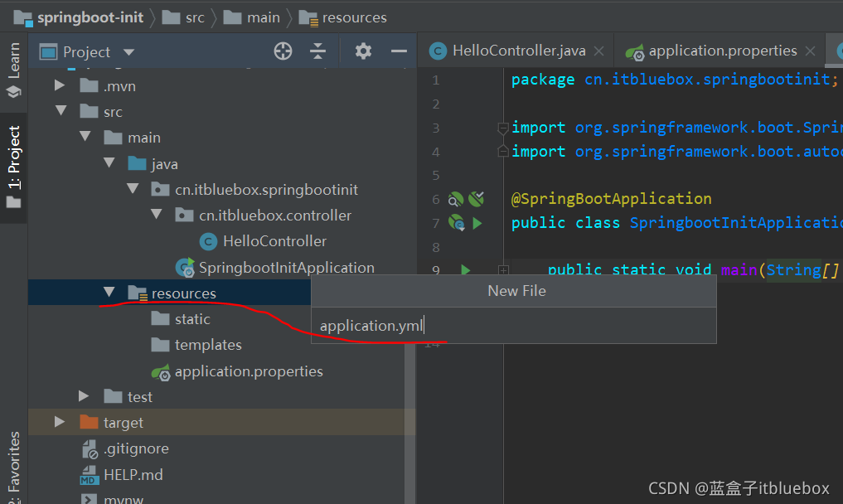This screenshot has width=843, height=504.
Task: Collapse the java folder arrow
Action: tap(109, 162)
